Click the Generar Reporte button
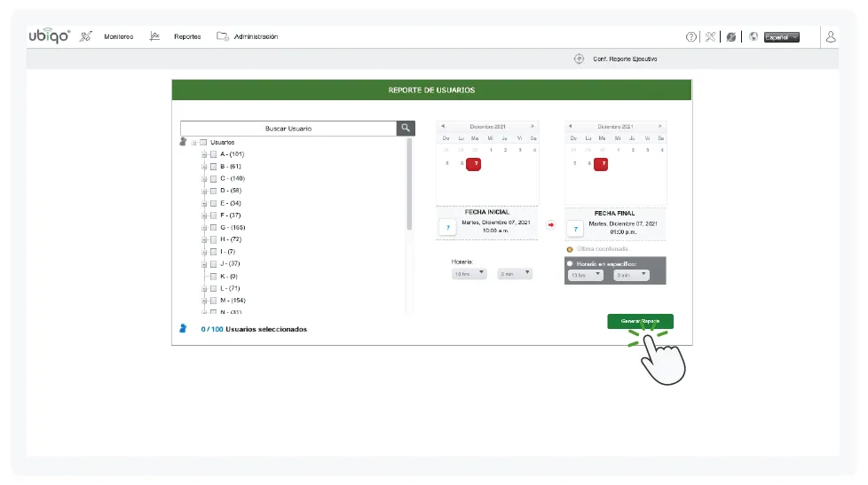This screenshot has height=485, width=868. (x=641, y=321)
